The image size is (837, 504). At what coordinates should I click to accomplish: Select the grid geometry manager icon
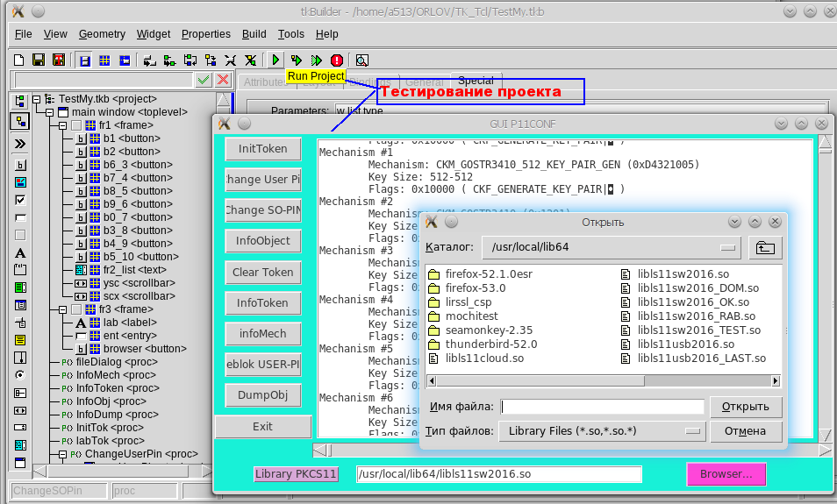pyautogui.click(x=104, y=60)
